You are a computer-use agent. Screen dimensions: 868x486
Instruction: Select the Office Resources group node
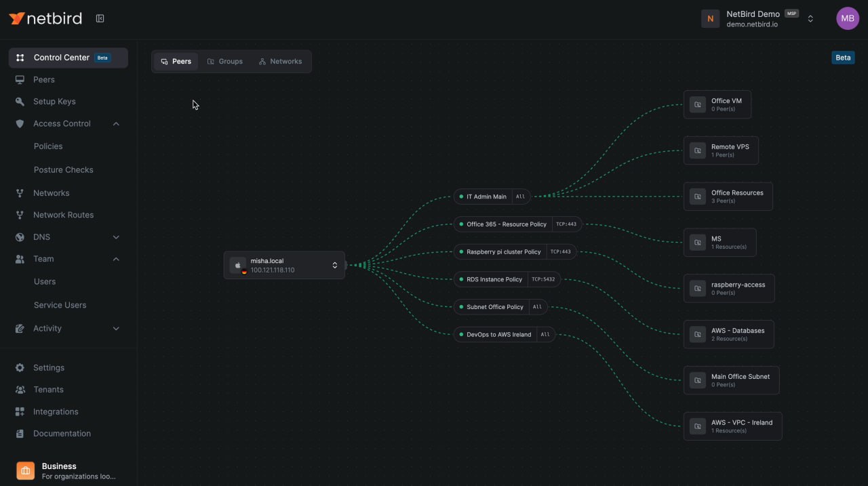pos(728,197)
